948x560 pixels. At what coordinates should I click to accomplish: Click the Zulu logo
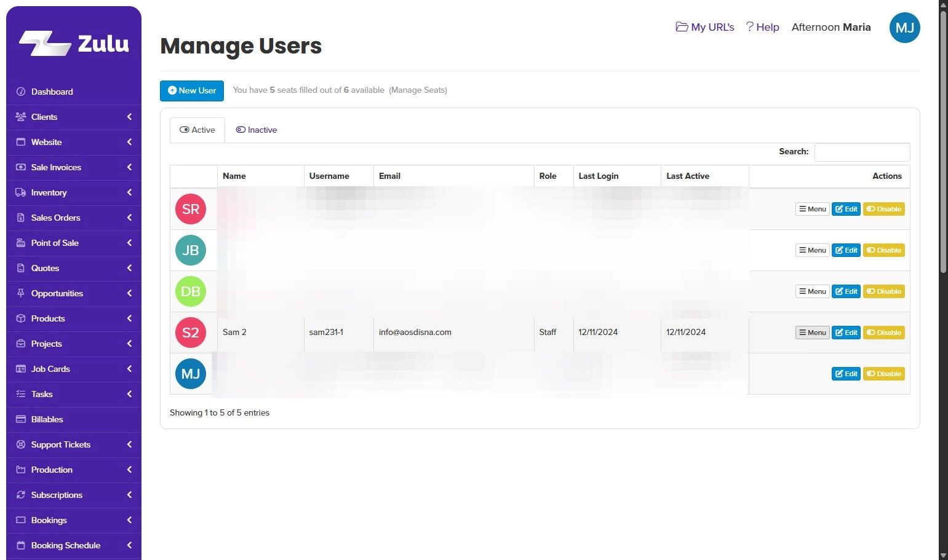point(74,43)
